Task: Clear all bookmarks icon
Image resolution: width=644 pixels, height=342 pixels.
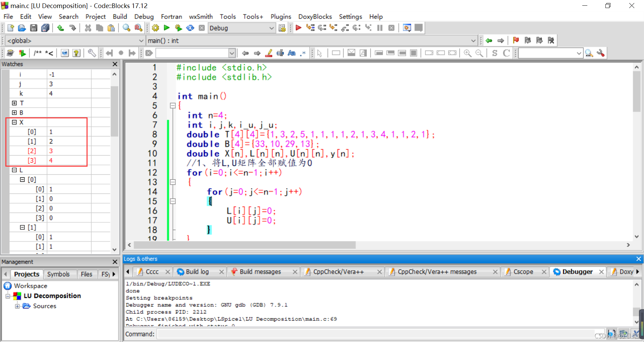Action: point(551,40)
